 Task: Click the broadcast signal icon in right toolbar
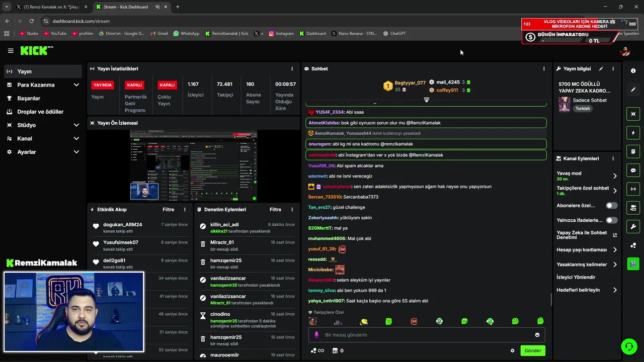(633, 189)
